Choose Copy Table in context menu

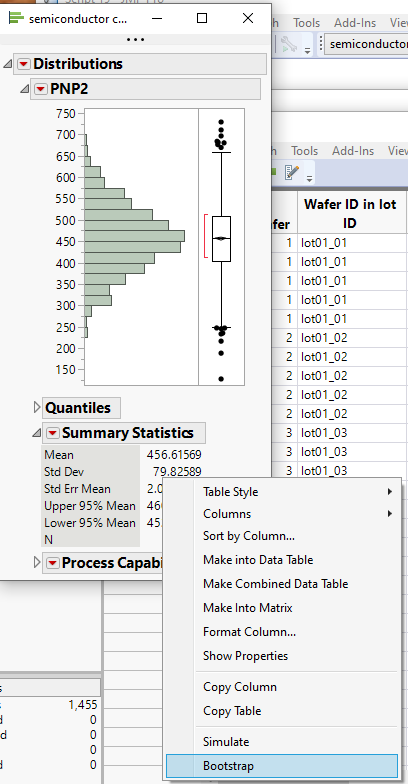click(282, 710)
